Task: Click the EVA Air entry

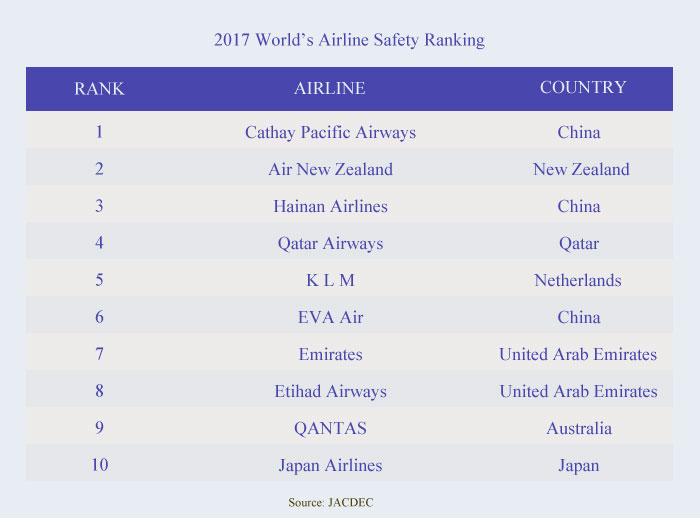Action: pos(330,317)
